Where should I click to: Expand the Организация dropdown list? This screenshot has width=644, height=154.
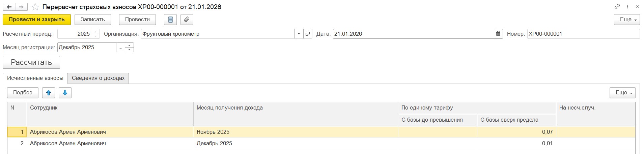click(299, 34)
